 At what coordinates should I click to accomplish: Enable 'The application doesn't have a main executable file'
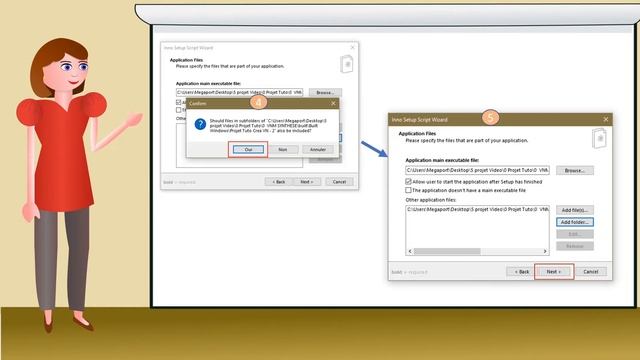click(x=408, y=190)
